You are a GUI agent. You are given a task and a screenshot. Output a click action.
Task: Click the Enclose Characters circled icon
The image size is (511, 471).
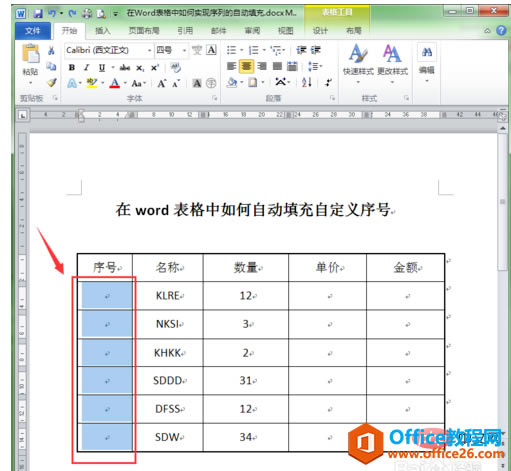[211, 83]
